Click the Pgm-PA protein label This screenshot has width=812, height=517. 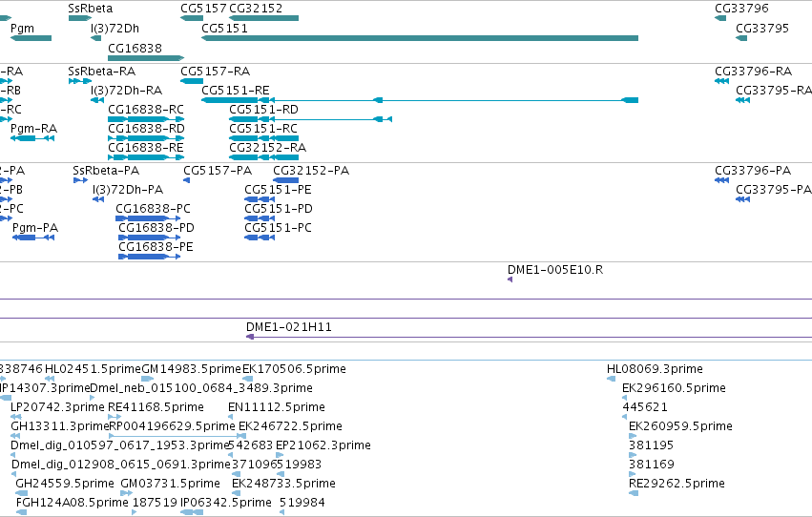[35, 228]
